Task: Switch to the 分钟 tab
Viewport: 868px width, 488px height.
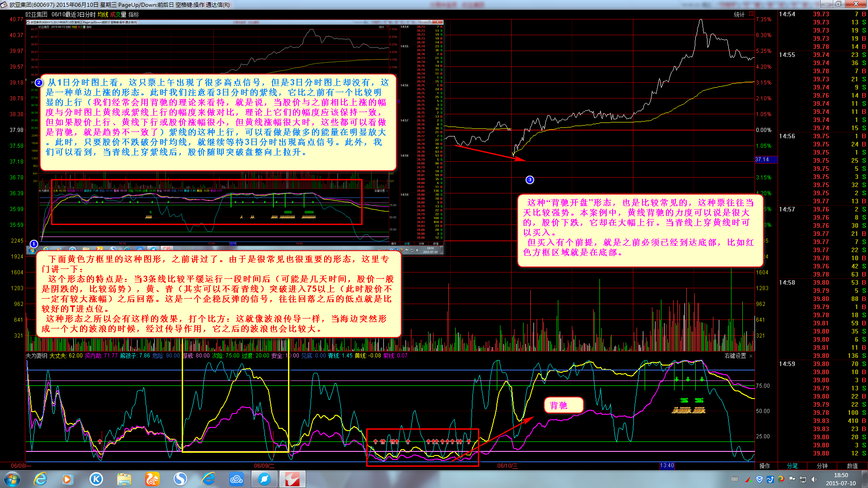Action: [x=822, y=466]
